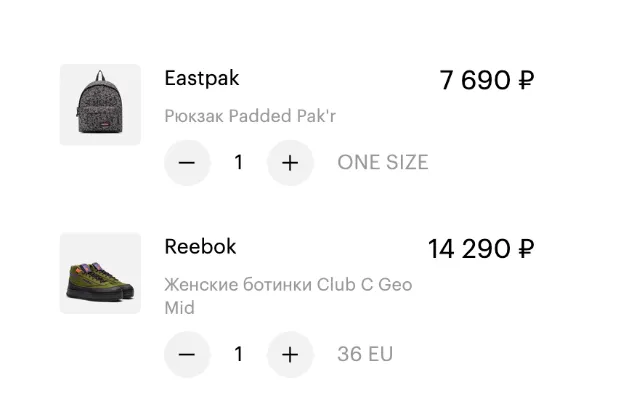Click the ruble sign next to 7 690

[x=526, y=80]
